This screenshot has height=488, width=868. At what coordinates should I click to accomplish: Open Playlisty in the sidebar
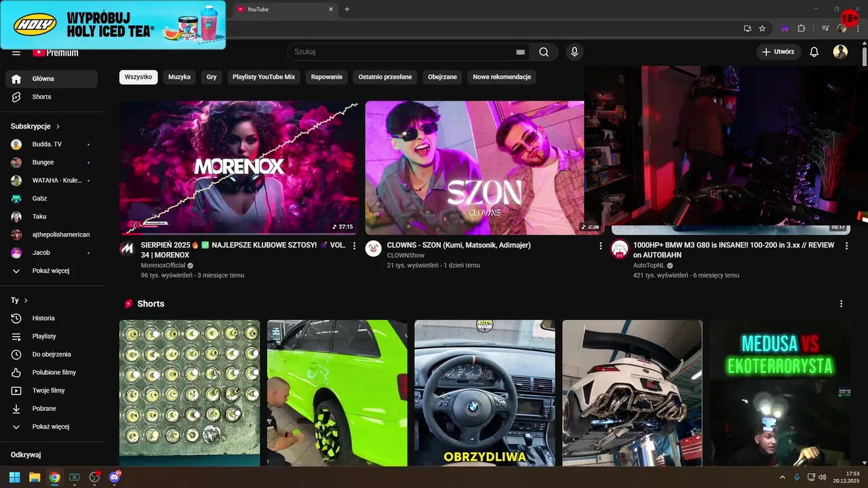point(52,336)
